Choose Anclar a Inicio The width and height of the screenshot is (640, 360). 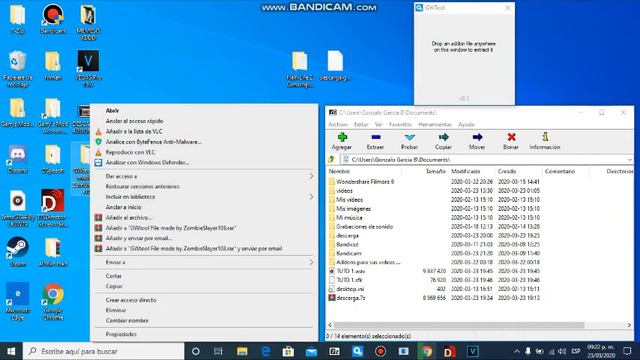point(204,207)
